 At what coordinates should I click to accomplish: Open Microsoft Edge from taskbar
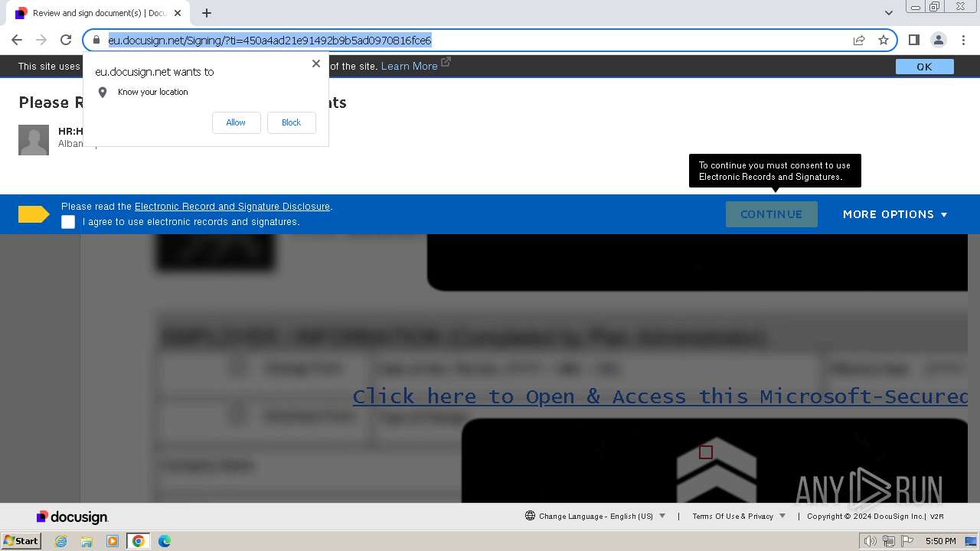165,541
